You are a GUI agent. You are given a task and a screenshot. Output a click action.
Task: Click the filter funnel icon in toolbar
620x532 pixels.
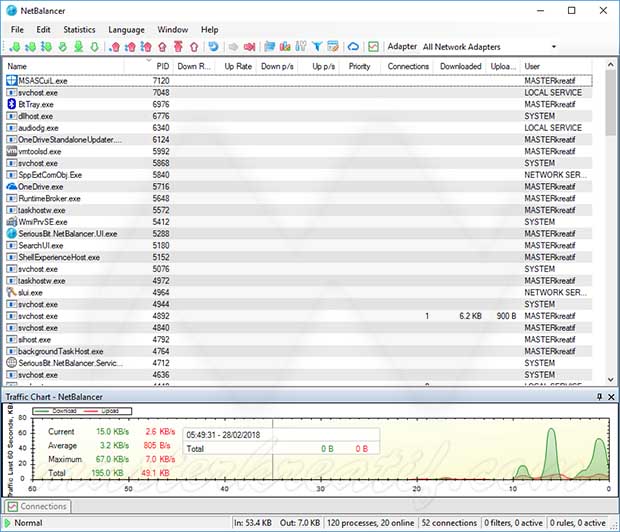[x=316, y=46]
